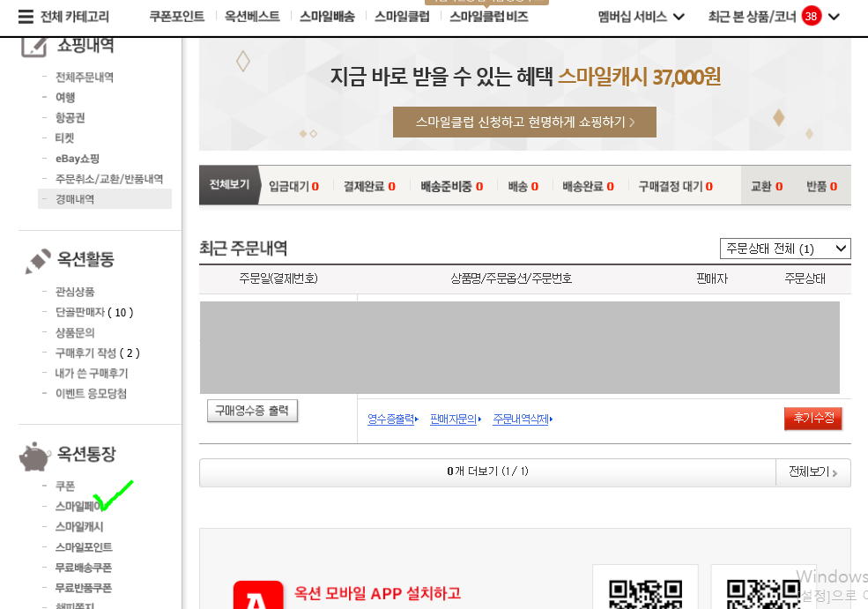
Task: Click the 옥션통장 piggy bank icon
Action: (x=35, y=457)
